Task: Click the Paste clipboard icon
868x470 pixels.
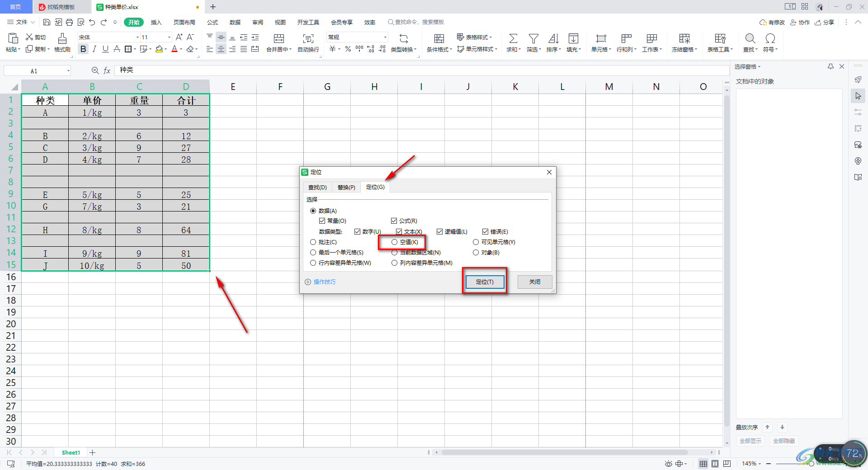Action: (13, 38)
